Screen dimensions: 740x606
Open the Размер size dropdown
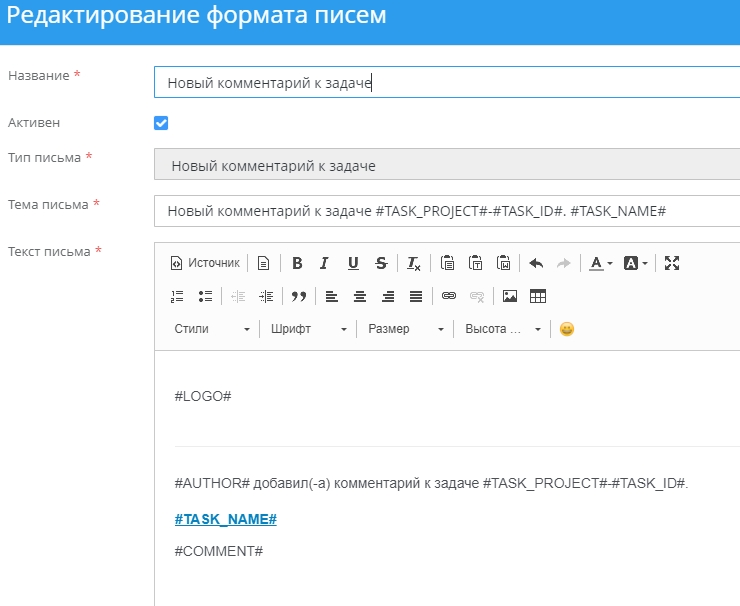point(405,329)
